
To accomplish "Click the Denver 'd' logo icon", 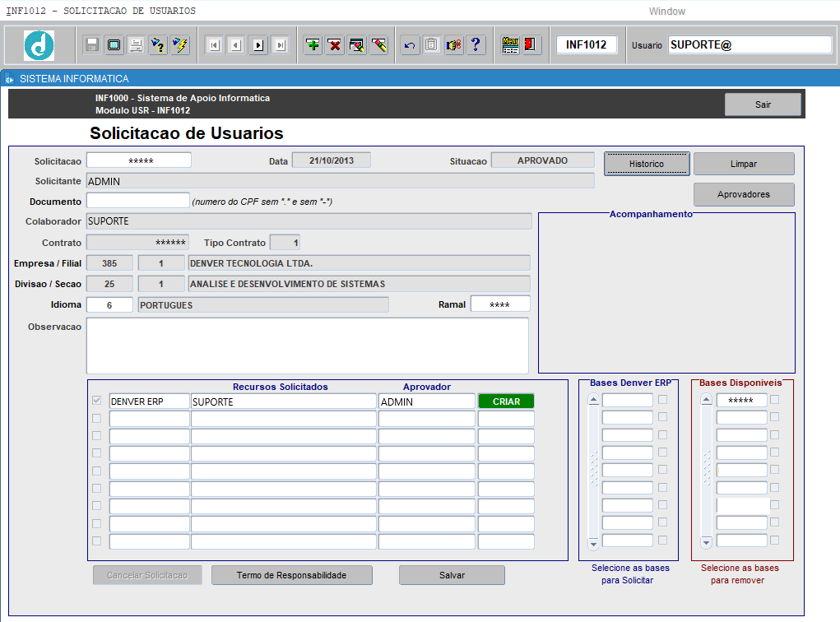I will click(x=39, y=45).
